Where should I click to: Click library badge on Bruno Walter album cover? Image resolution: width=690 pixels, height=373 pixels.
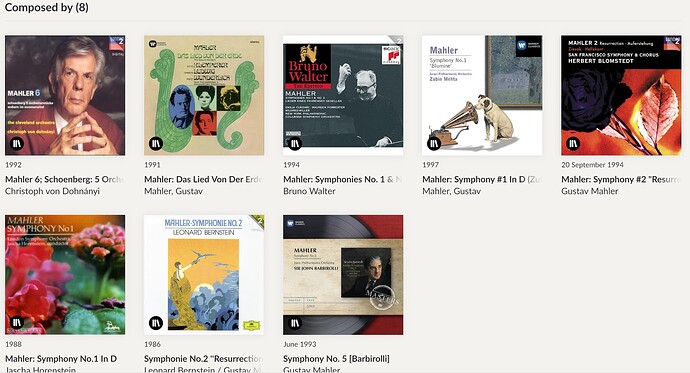295,143
